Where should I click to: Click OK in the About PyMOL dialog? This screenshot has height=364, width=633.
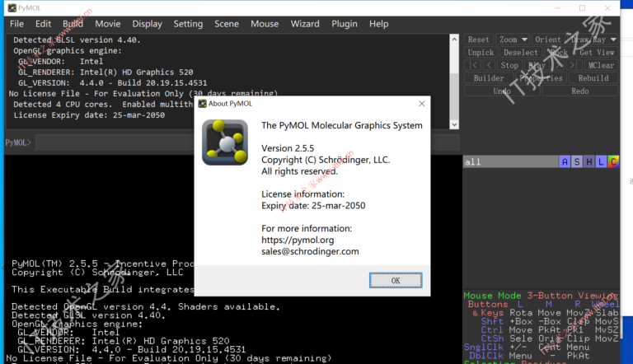point(395,280)
